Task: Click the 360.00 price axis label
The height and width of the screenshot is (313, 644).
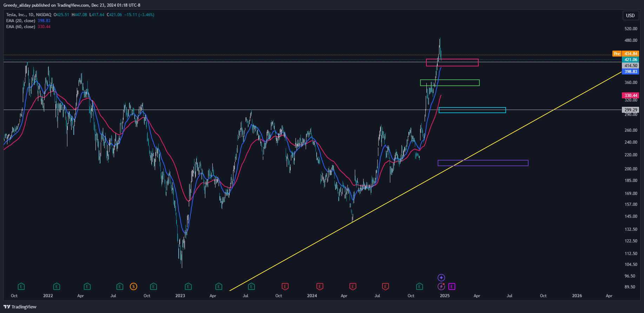Action: (631, 83)
